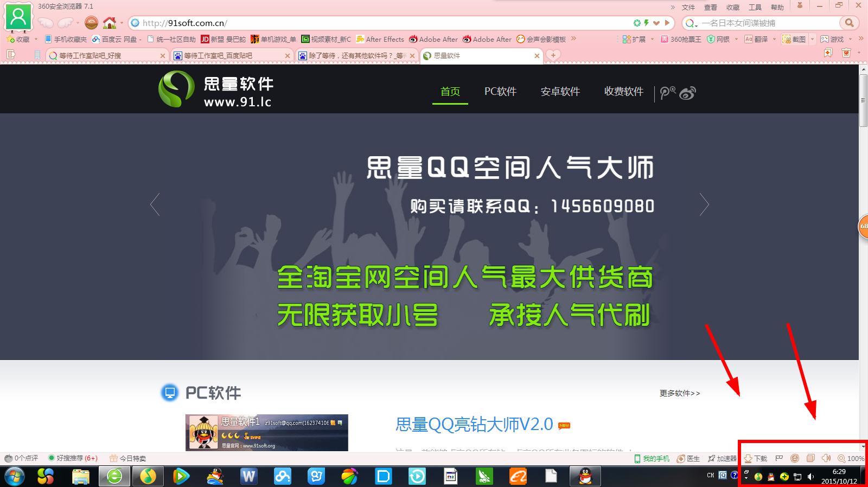The image size is (868, 487).
Task: Expand the 翻译 dropdown arrow
Action: pyautogui.click(x=774, y=39)
